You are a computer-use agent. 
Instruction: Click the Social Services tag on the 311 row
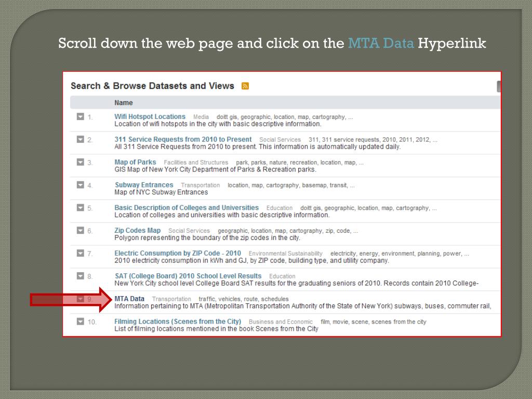pos(280,139)
